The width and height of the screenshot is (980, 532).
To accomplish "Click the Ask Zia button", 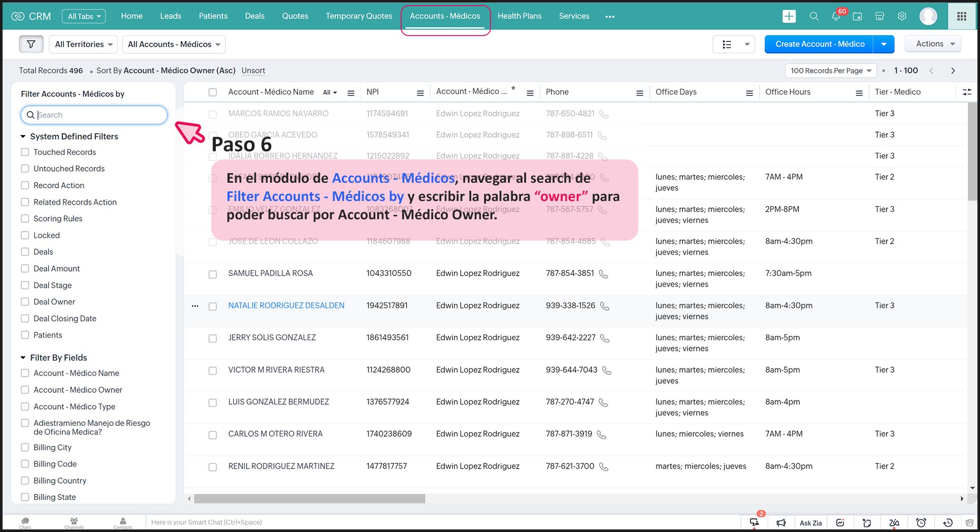I will [810, 523].
